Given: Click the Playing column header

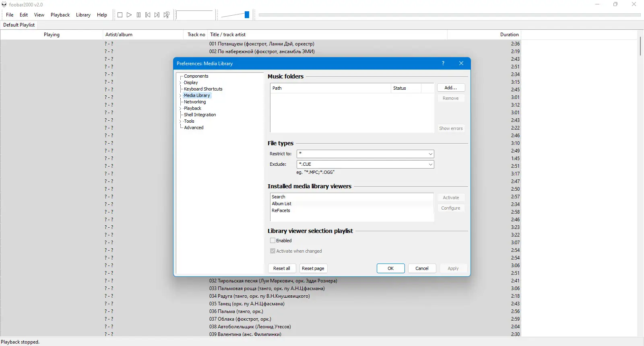Looking at the screenshot, I should coord(52,35).
